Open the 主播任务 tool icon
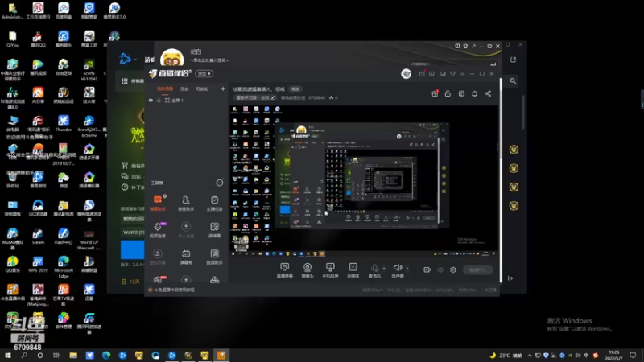 point(214,203)
